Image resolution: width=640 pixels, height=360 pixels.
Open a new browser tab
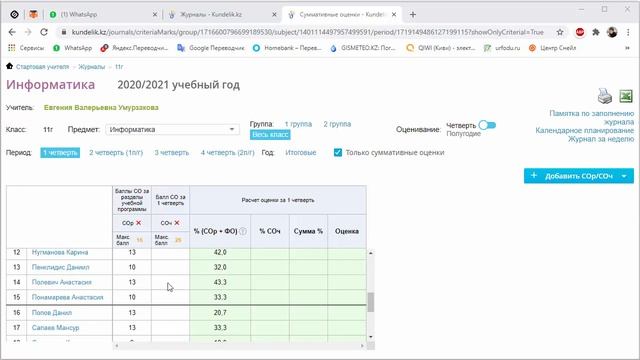click(413, 14)
